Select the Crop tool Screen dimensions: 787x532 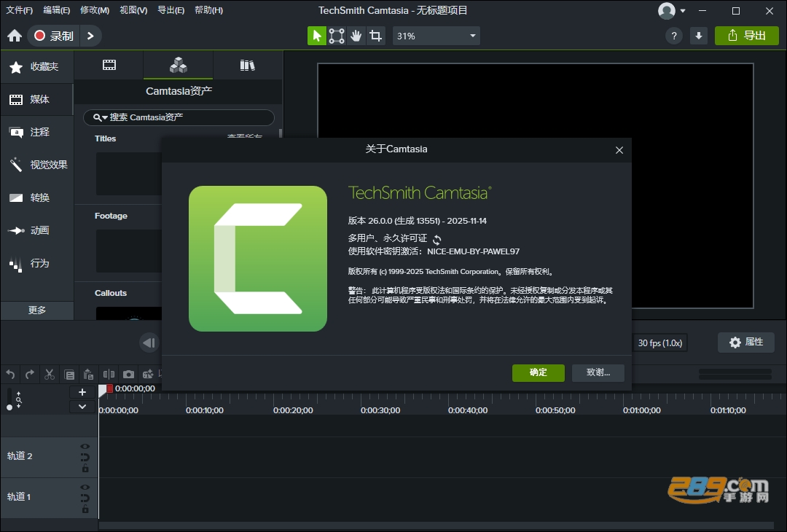[375, 36]
